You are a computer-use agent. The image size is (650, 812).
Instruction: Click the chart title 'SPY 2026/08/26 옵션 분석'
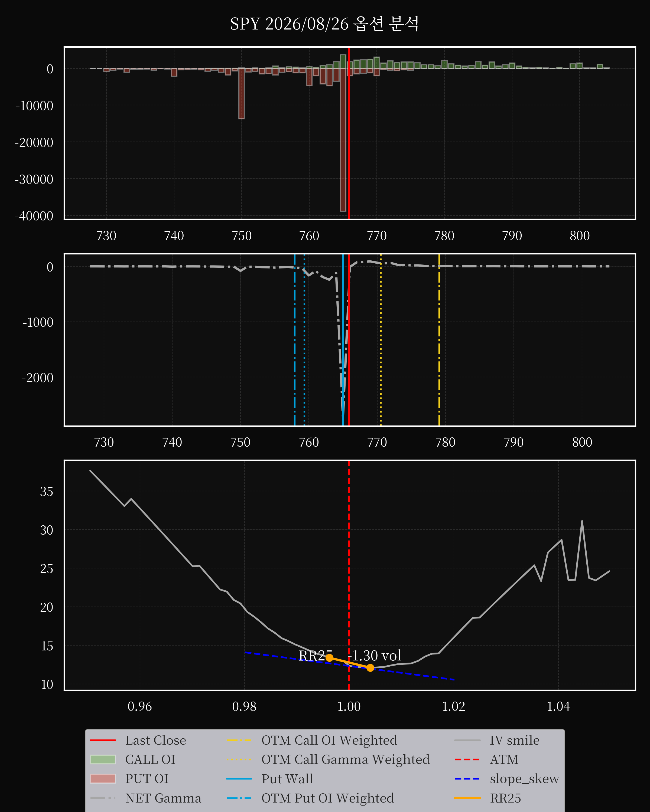click(324, 24)
